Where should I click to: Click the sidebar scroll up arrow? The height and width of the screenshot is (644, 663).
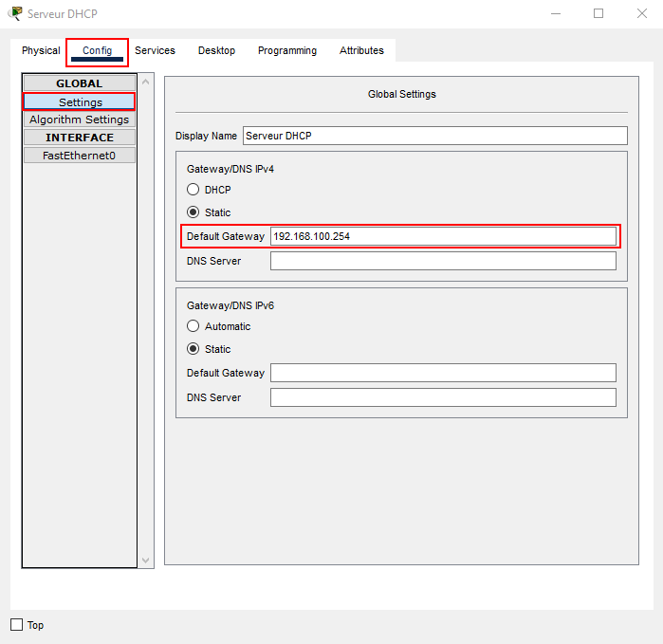point(146,82)
